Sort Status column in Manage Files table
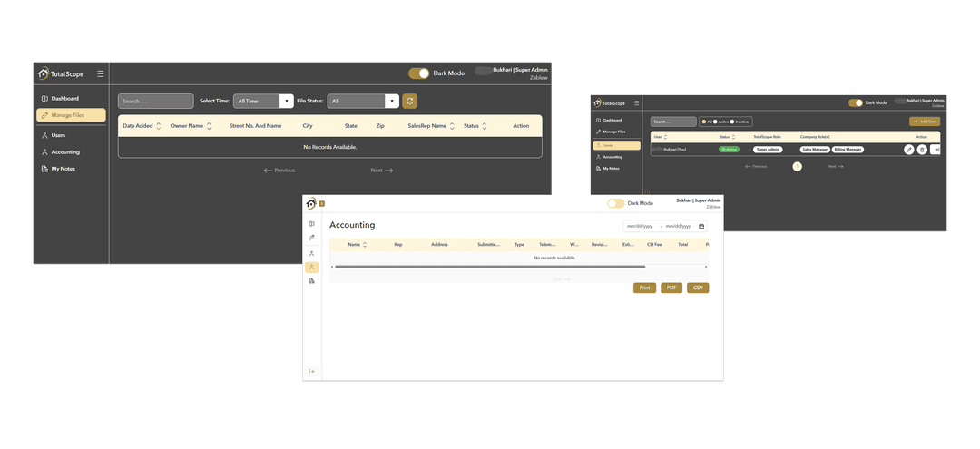The height and width of the screenshot is (449, 980). 485,125
